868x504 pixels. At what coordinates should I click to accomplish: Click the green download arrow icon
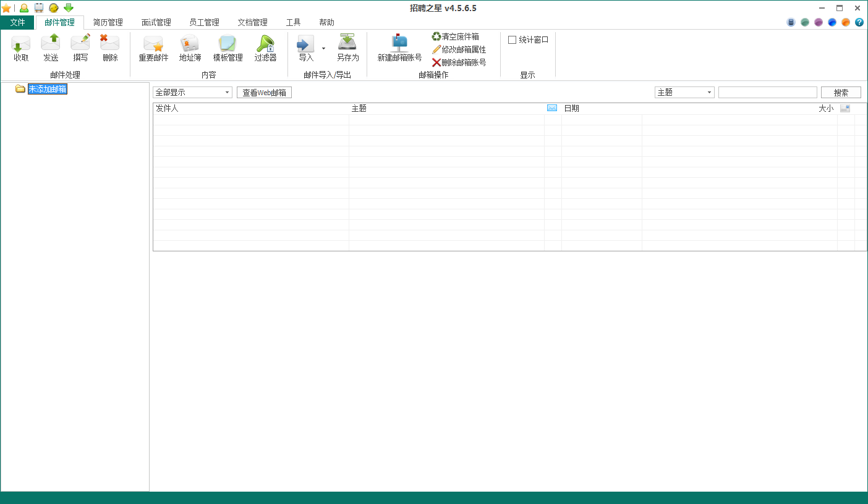[x=69, y=8]
